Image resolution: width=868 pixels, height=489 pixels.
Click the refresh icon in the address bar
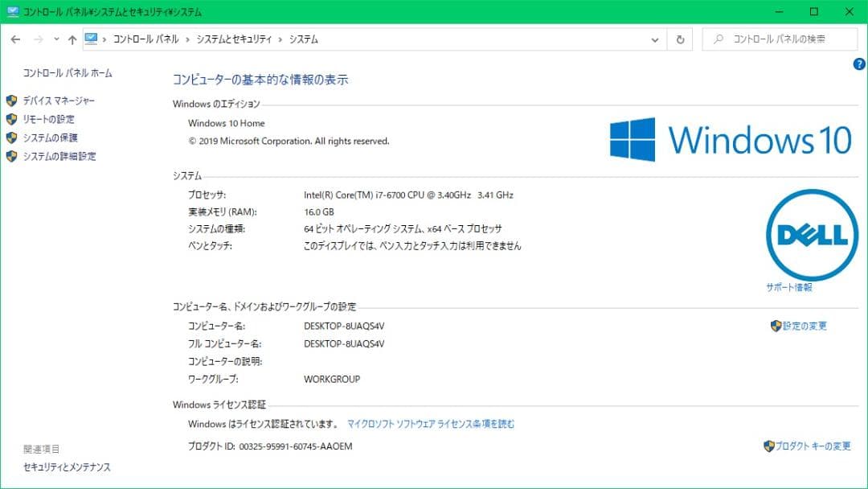click(680, 39)
